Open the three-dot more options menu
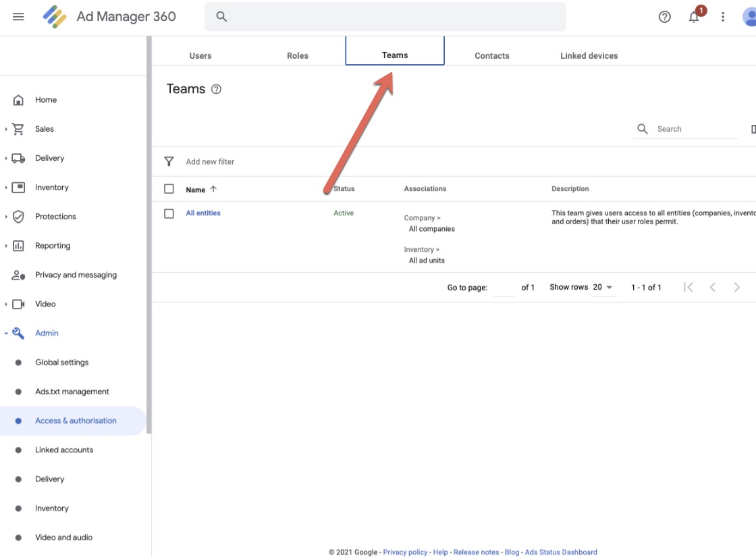This screenshot has height=557, width=756. click(x=723, y=17)
